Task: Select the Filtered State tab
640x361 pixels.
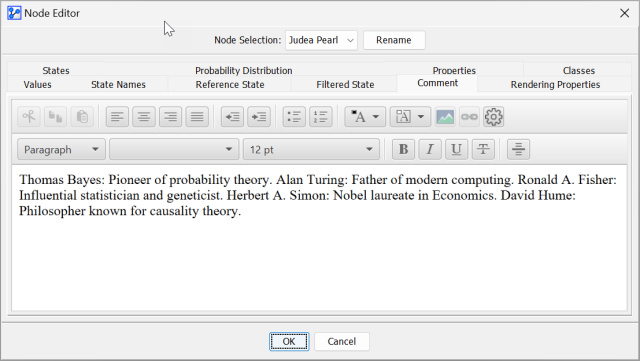Action: pos(345,85)
